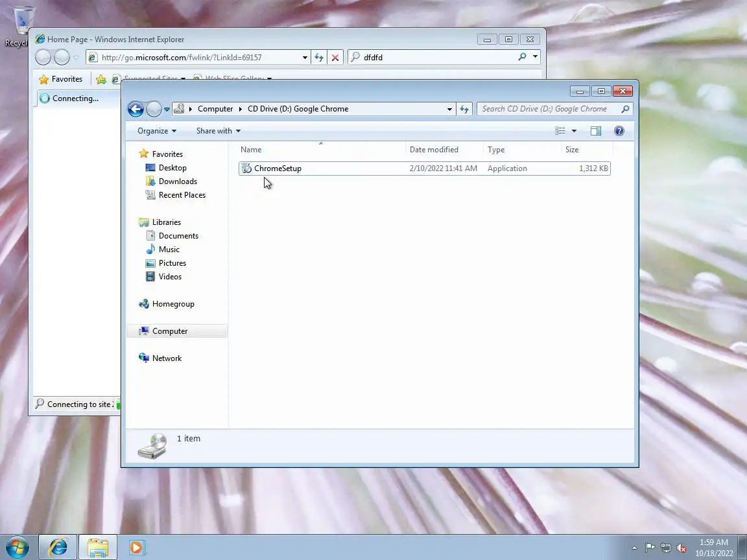
Task: Open Explorer help question mark icon
Action: click(619, 131)
